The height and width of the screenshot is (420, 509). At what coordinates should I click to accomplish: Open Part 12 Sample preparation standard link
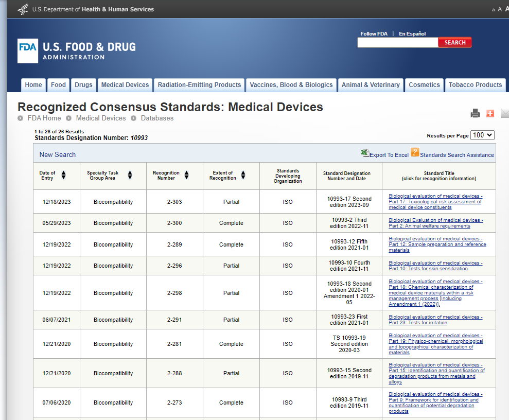pos(437,244)
